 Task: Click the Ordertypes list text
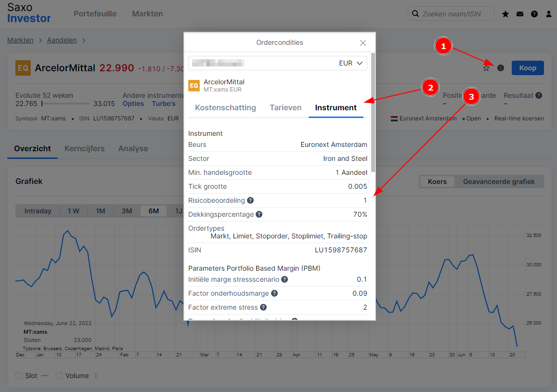coord(289,236)
